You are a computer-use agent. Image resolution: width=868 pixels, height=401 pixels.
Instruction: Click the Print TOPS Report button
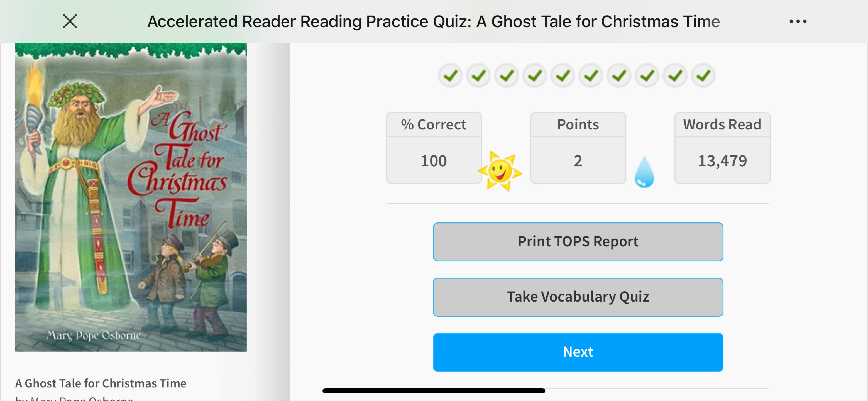click(578, 242)
